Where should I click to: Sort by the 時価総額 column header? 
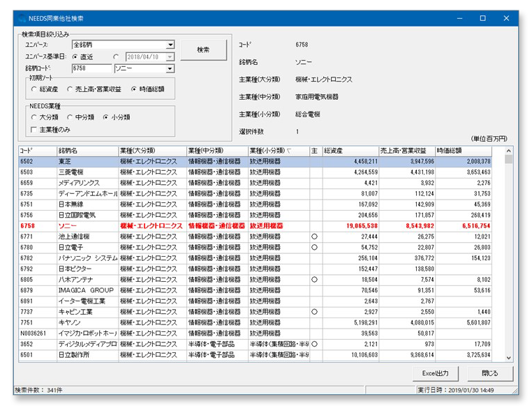coord(464,151)
